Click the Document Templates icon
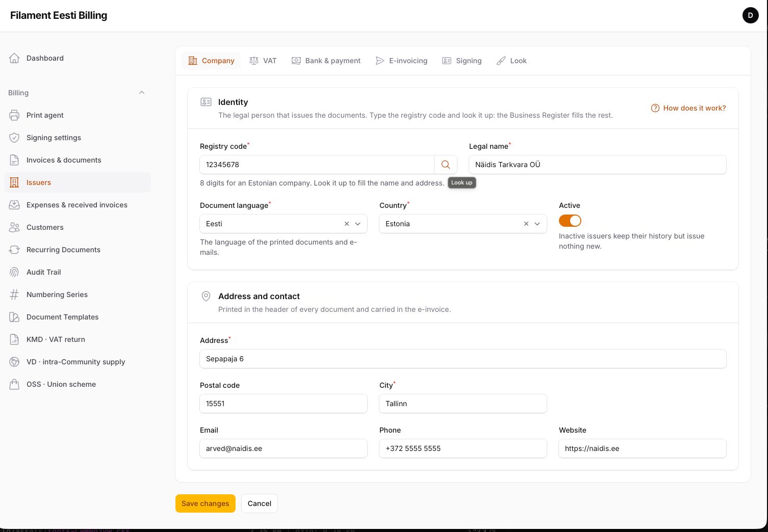This screenshot has height=532, width=768. (x=14, y=317)
